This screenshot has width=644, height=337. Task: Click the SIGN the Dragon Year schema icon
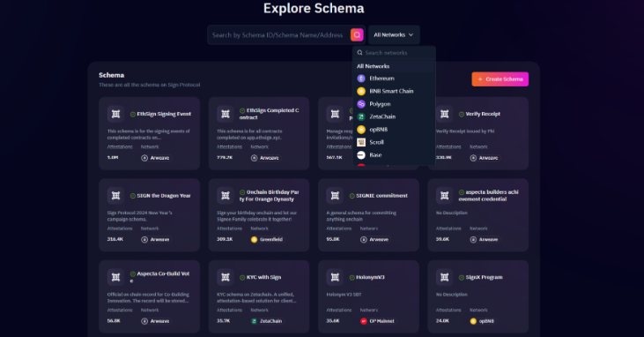coord(115,196)
